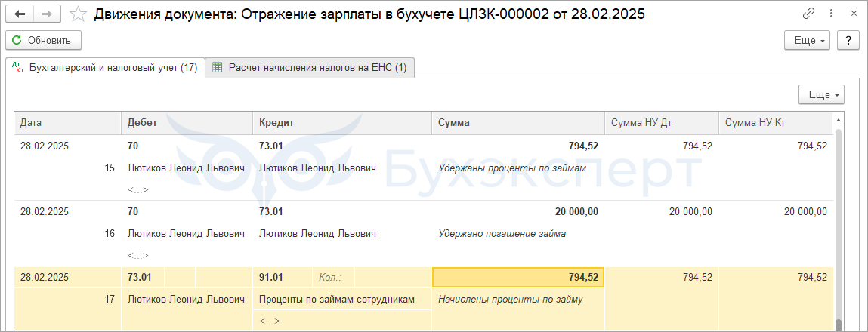The image size is (868, 332).
Task: Go forward with the right arrow
Action: pos(47,14)
